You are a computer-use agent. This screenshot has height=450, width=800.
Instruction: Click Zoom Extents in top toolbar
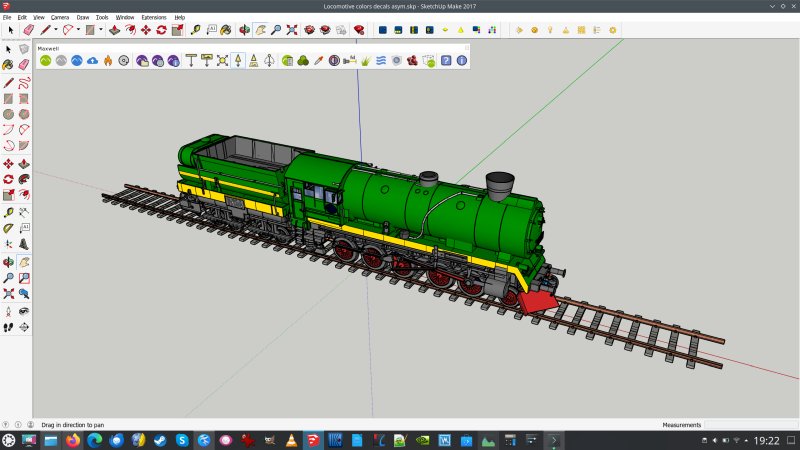click(x=292, y=30)
